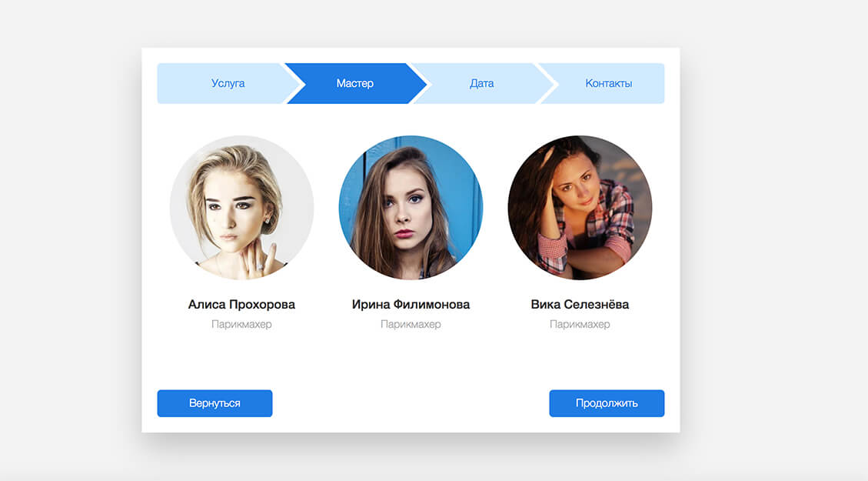Click the name Вика Селезнёва
The image size is (868, 481).
point(580,304)
